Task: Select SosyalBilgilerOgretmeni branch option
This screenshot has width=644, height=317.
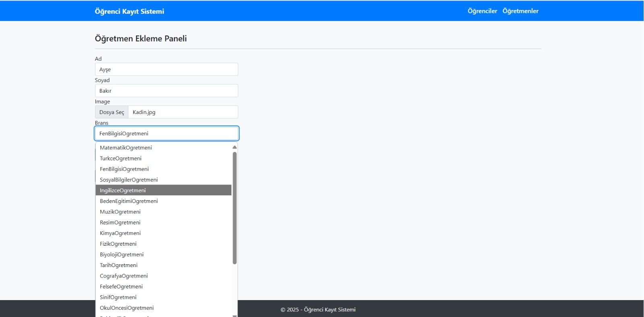Action: click(x=129, y=180)
